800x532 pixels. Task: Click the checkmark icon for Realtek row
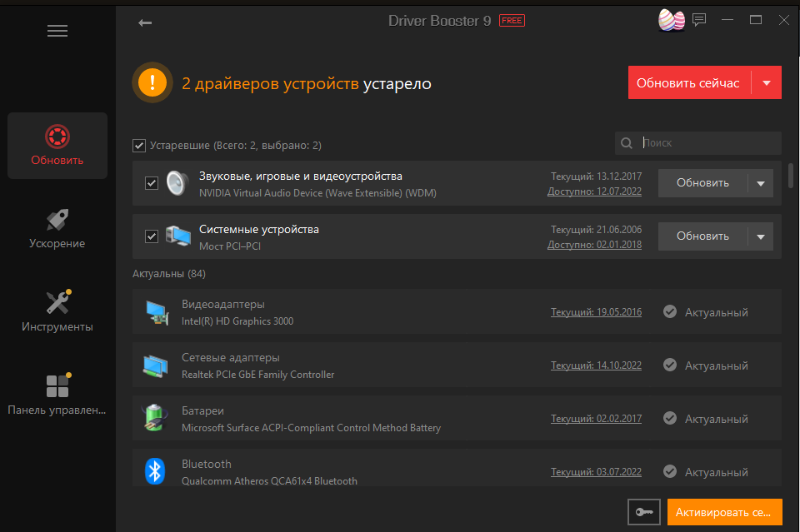pos(670,365)
